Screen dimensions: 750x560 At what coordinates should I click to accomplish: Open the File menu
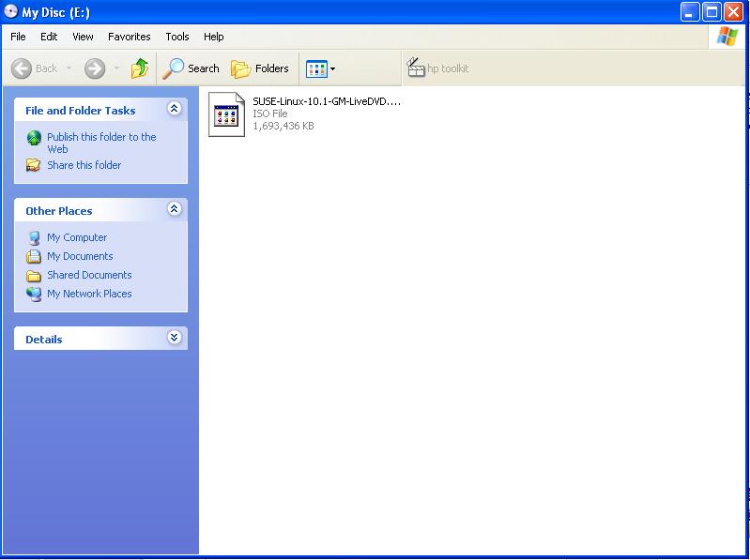point(18,37)
